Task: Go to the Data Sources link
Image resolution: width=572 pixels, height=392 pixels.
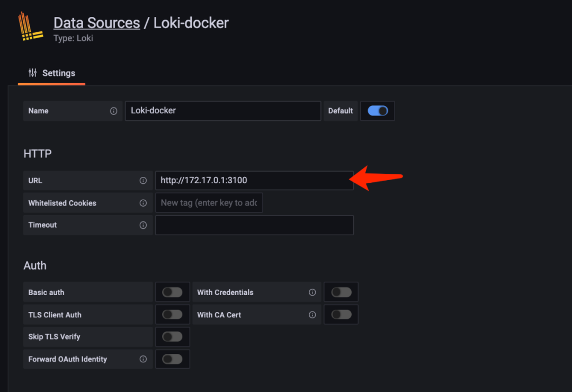Action: coord(97,23)
